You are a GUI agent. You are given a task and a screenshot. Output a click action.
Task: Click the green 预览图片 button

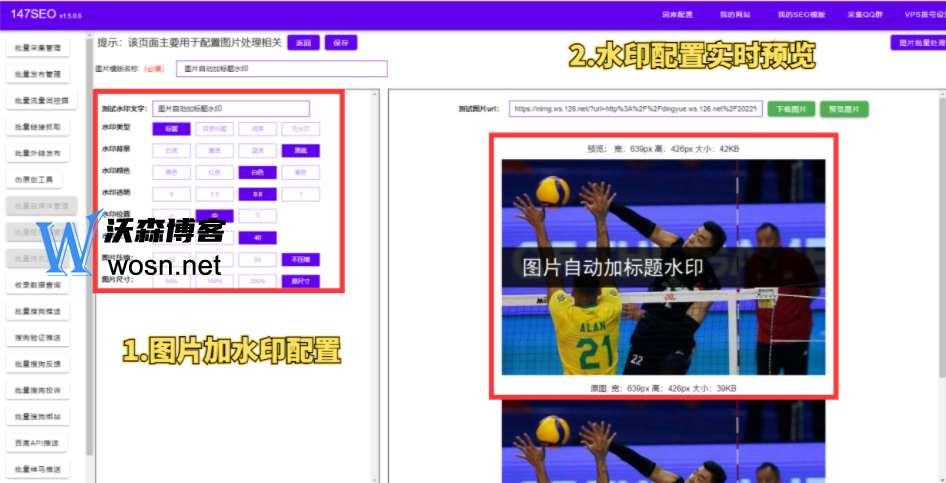tap(844, 109)
